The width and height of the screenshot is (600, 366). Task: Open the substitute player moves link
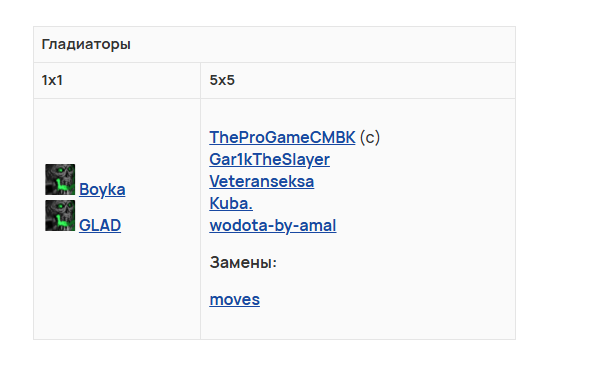point(235,299)
